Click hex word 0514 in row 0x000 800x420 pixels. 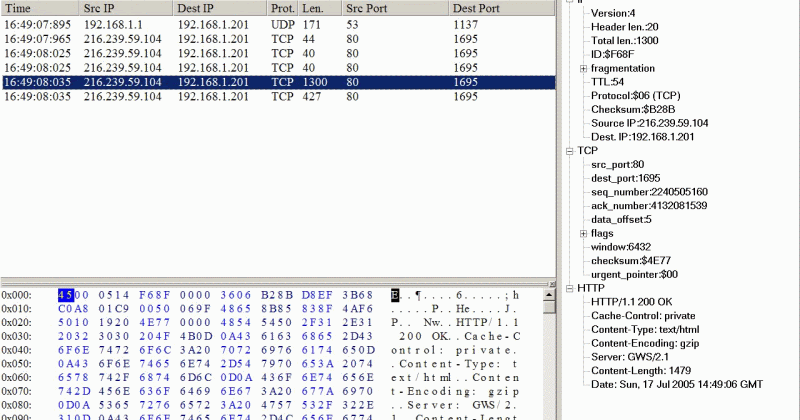click(x=114, y=295)
